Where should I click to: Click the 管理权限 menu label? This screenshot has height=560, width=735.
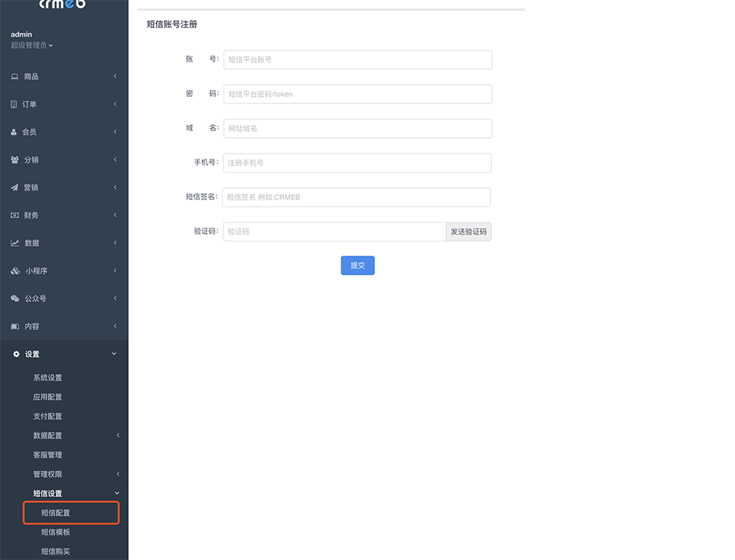pyautogui.click(x=47, y=474)
